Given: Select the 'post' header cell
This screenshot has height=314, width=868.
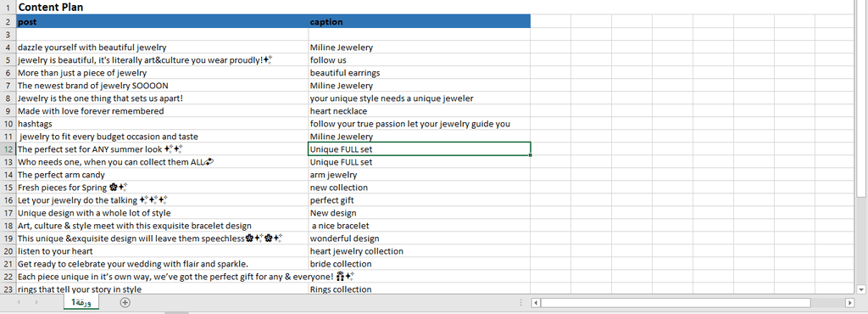Looking at the screenshot, I should coord(162,22).
